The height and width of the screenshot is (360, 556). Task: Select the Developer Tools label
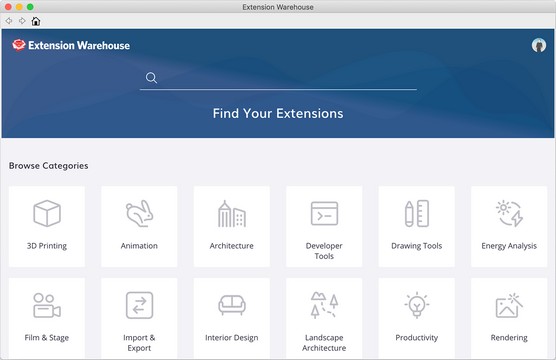[x=324, y=251]
